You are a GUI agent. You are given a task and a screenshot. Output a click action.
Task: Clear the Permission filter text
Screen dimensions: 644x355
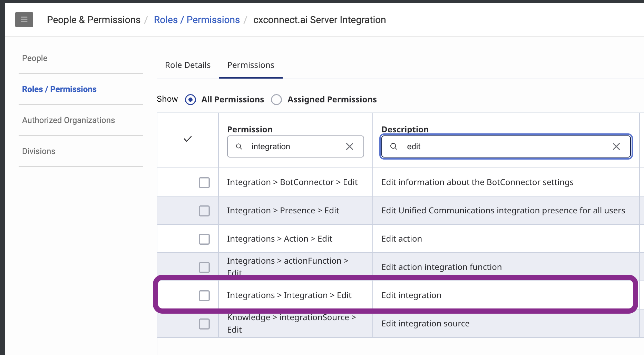click(349, 146)
